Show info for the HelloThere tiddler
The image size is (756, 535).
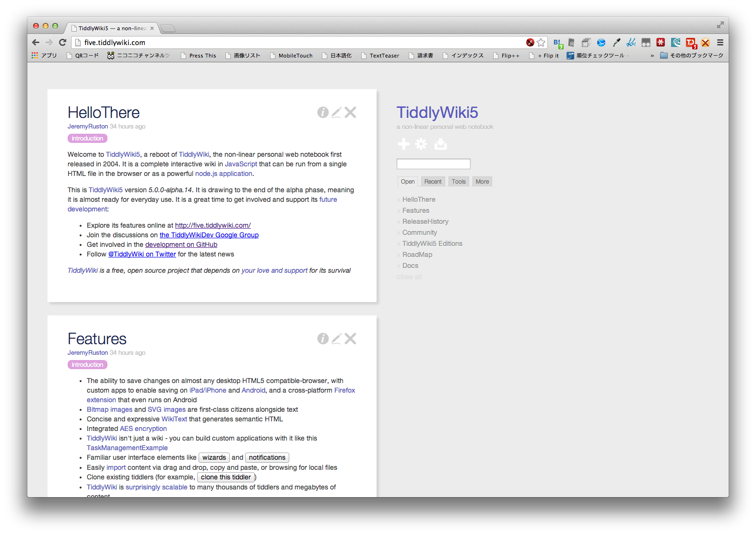(x=323, y=112)
